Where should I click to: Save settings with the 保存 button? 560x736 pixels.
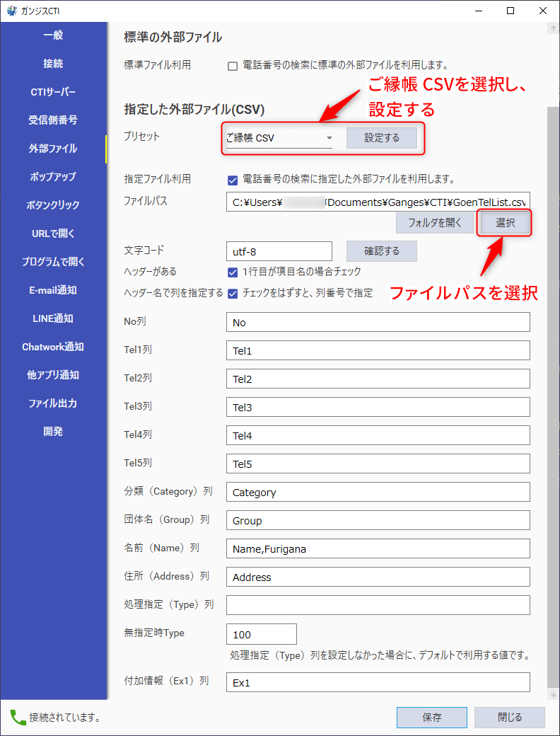pyautogui.click(x=431, y=717)
